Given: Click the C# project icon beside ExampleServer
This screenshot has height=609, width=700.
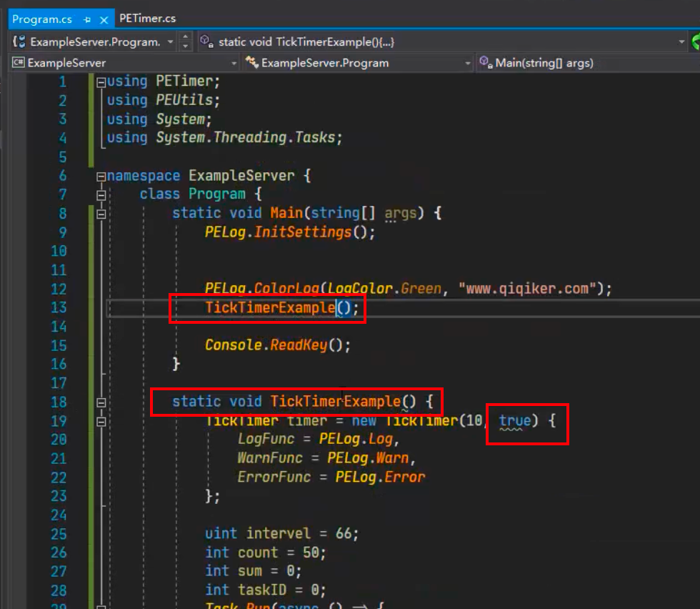Looking at the screenshot, I should [x=19, y=63].
